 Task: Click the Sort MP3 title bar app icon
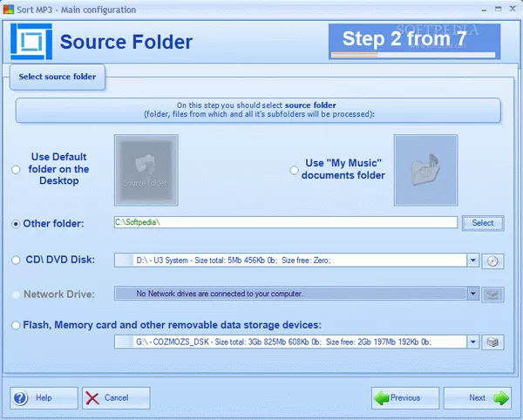point(9,10)
